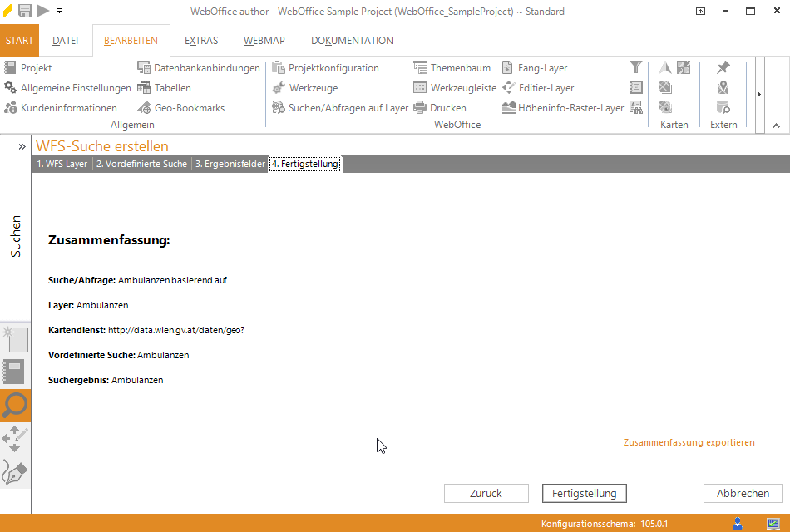790x532 pixels.
Task: Select the pen tool icon in sidebar
Action: pos(15,472)
